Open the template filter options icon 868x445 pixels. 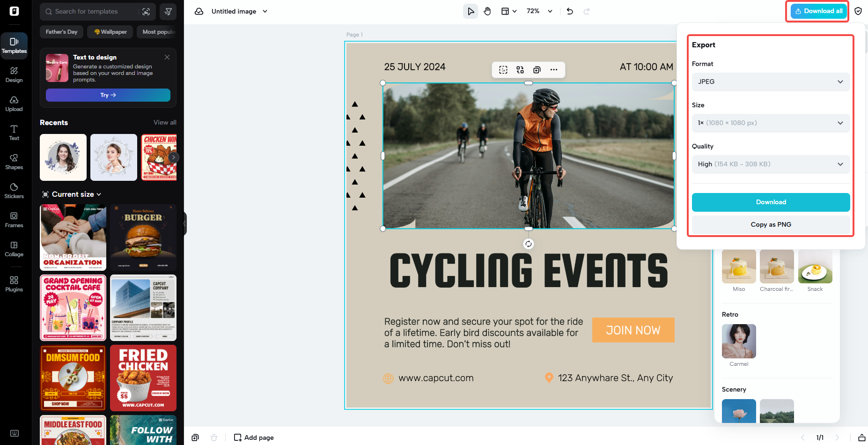pos(168,11)
